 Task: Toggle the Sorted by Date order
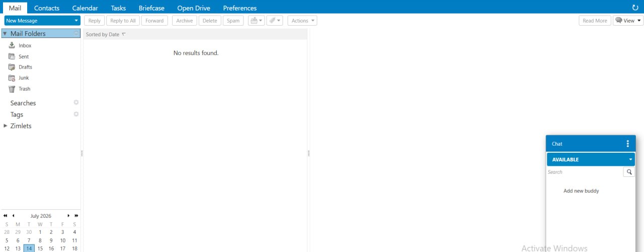click(x=106, y=34)
